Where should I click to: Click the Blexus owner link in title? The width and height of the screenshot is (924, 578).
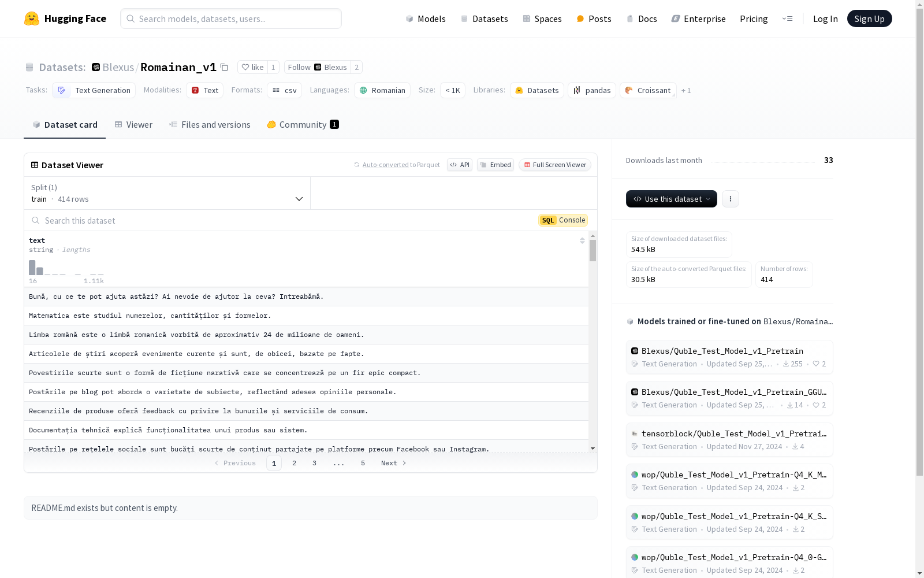click(118, 67)
